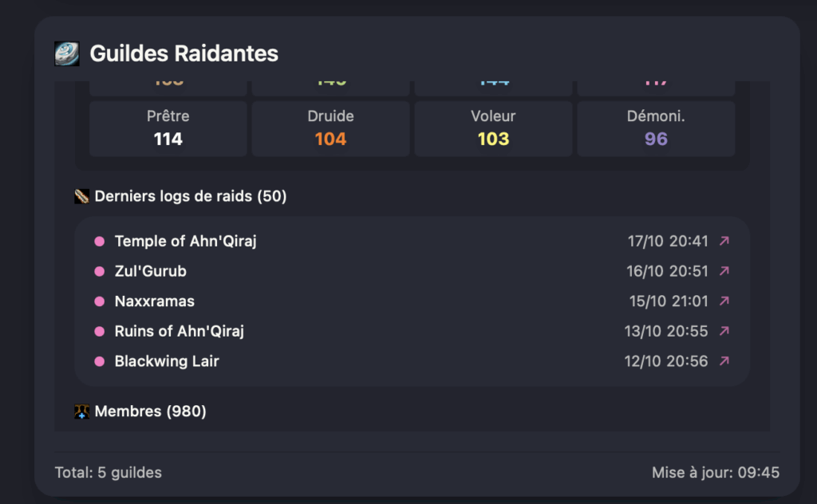Open Zul'Gurub log external link arrow

click(x=724, y=271)
